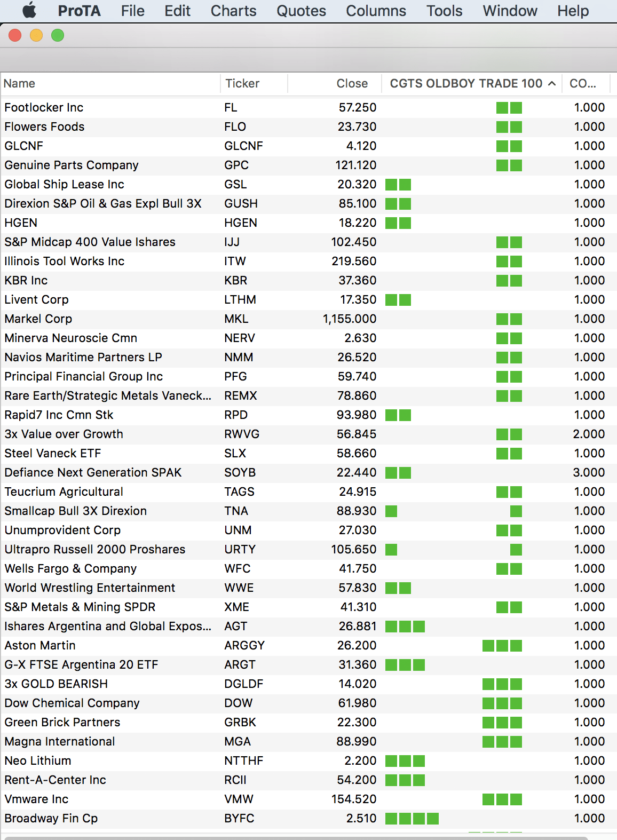617x840 pixels.
Task: Click the NMM ticker cell
Action: click(239, 358)
